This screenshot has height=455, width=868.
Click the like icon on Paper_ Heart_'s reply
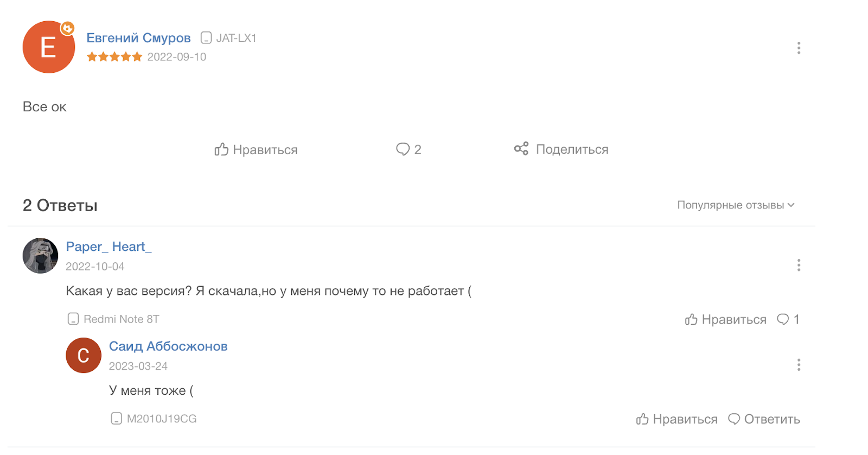click(690, 319)
